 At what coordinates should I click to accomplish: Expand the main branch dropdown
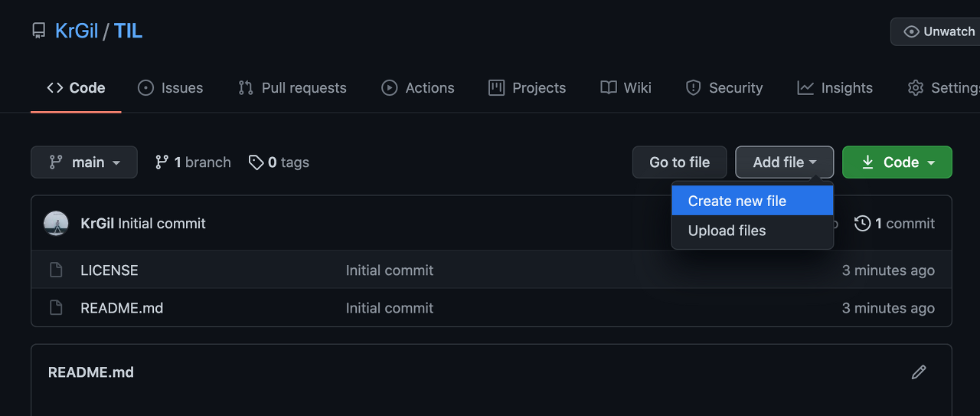84,162
